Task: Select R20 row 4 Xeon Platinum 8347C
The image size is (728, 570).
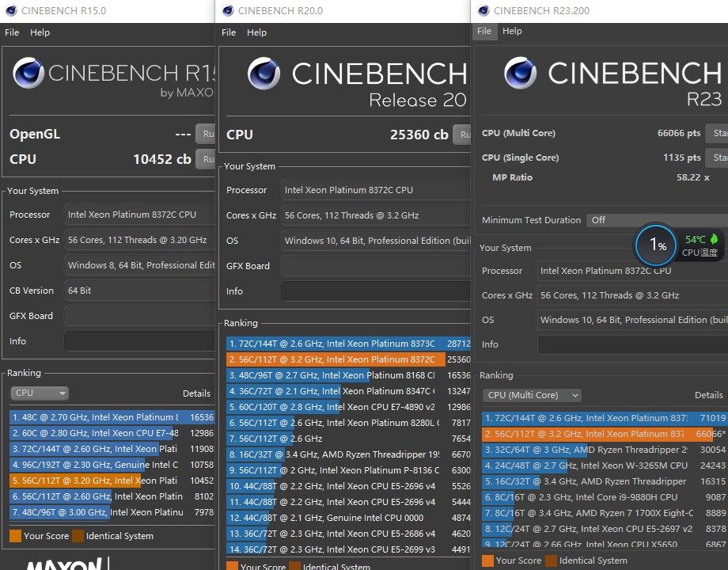Action: click(349, 391)
